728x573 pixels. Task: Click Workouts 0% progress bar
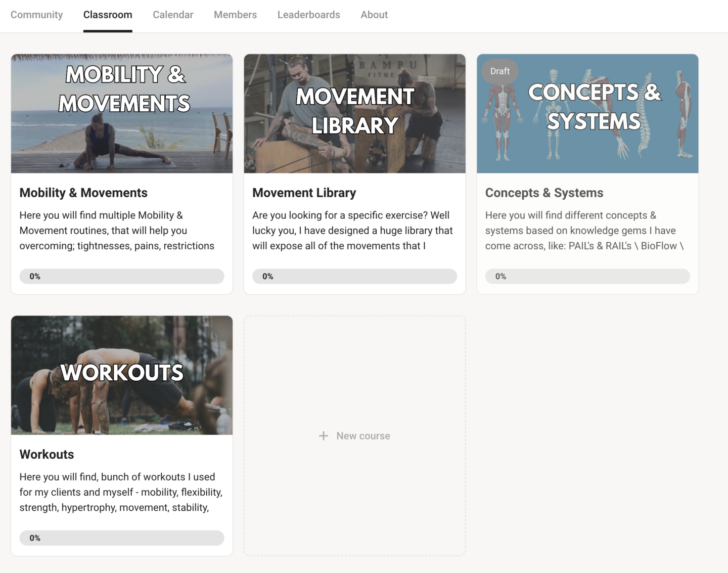pos(122,538)
